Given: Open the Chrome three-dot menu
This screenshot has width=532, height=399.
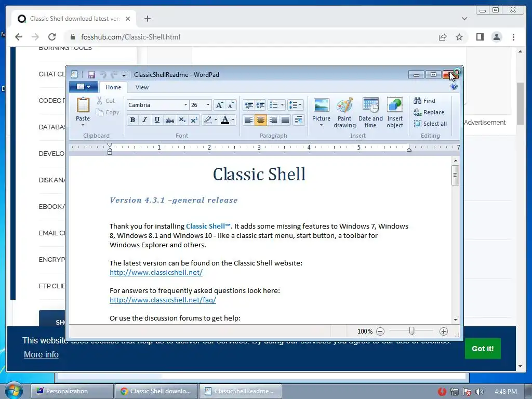Looking at the screenshot, I should [513, 37].
